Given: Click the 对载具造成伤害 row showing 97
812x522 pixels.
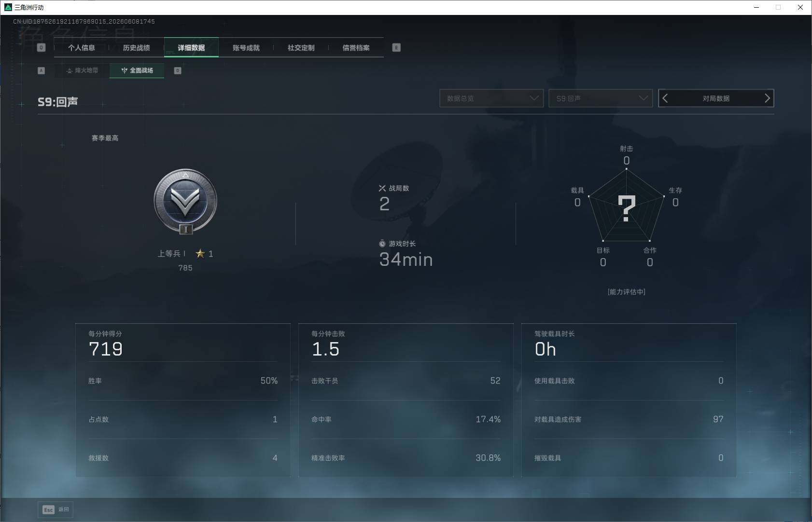Looking at the screenshot, I should (629, 419).
